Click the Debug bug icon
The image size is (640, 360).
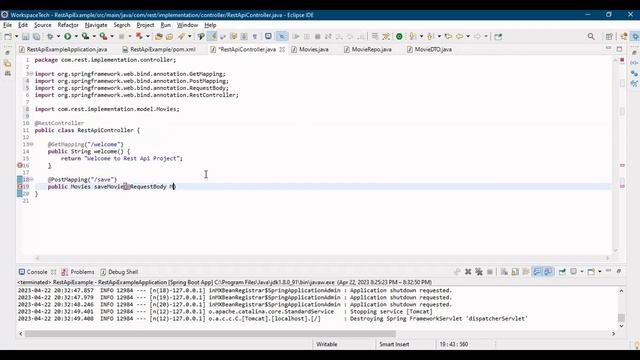tap(50, 36)
